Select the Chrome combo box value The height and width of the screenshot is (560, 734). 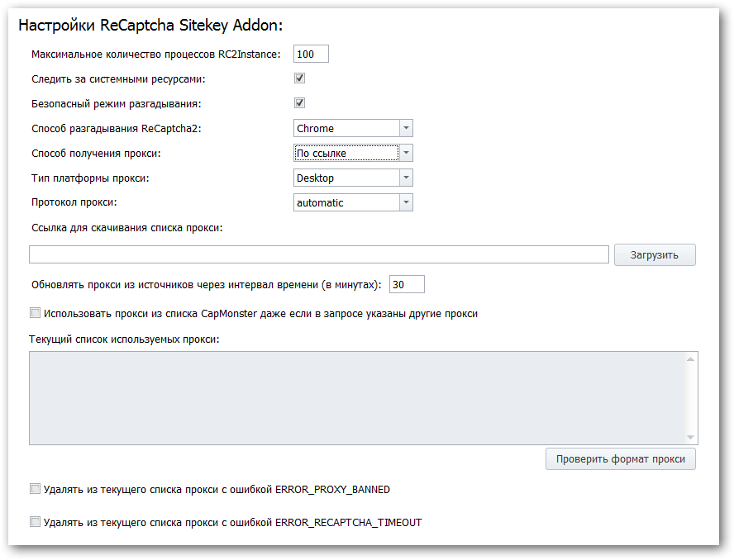pos(347,128)
